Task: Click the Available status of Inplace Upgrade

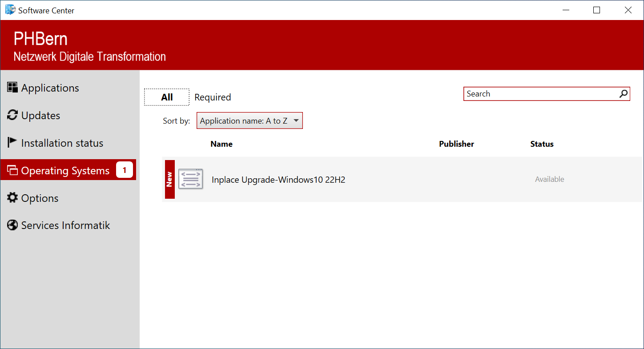Action: (549, 179)
